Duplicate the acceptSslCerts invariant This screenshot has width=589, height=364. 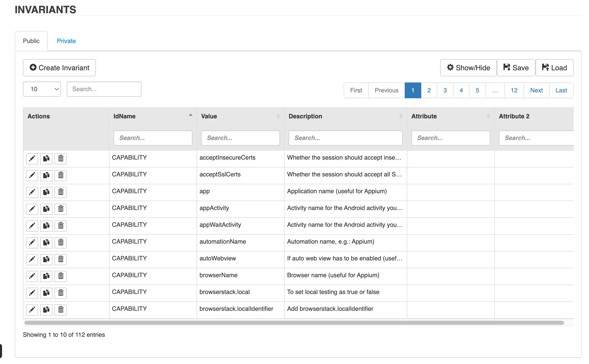[46, 175]
